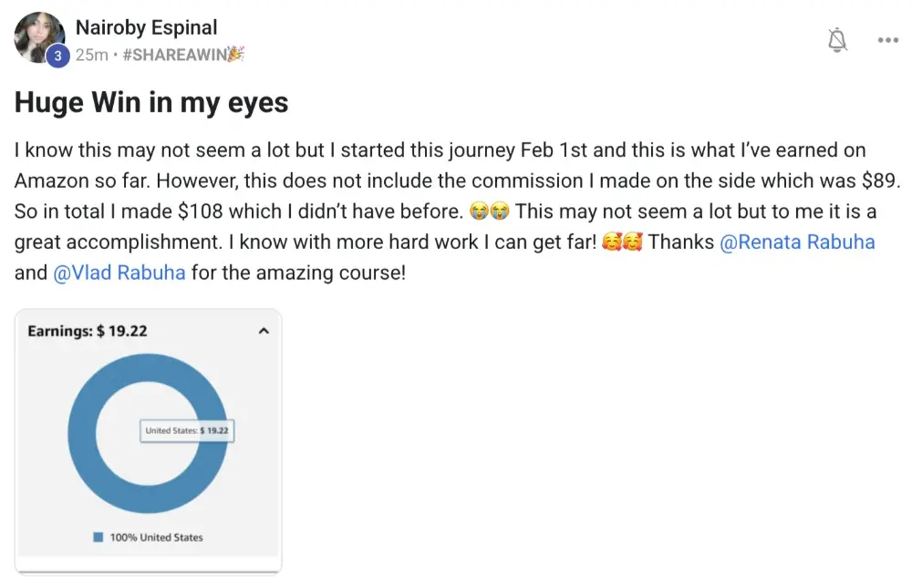Click the United States $19.22 tooltip

pyautogui.click(x=187, y=430)
